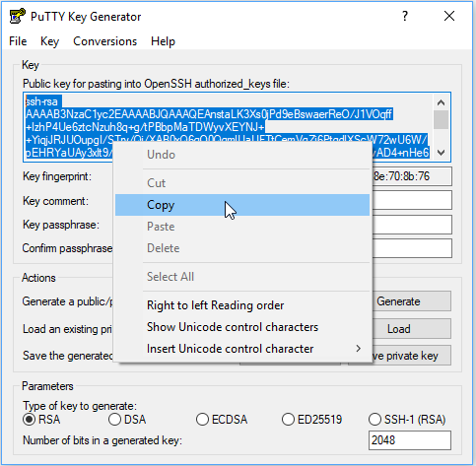Click the number of bits input field
The width and height of the screenshot is (476, 466).
[x=410, y=440]
